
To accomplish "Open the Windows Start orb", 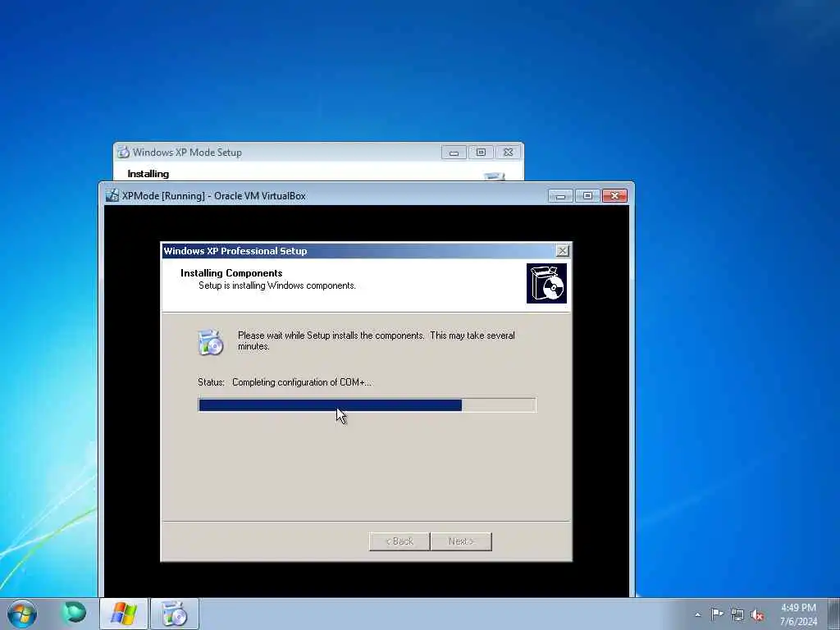I will [x=21, y=614].
